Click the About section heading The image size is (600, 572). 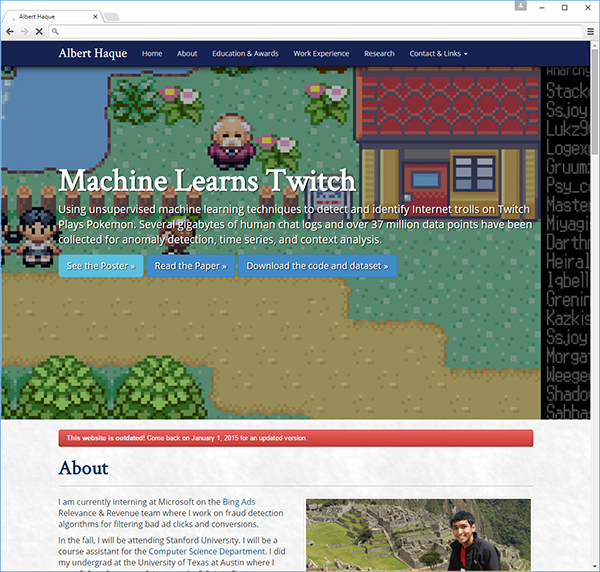point(83,468)
